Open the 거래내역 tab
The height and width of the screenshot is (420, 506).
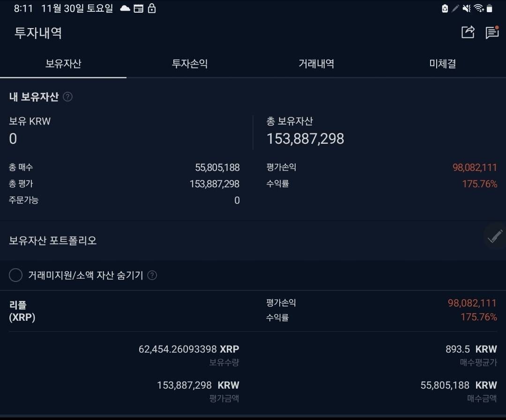point(316,64)
